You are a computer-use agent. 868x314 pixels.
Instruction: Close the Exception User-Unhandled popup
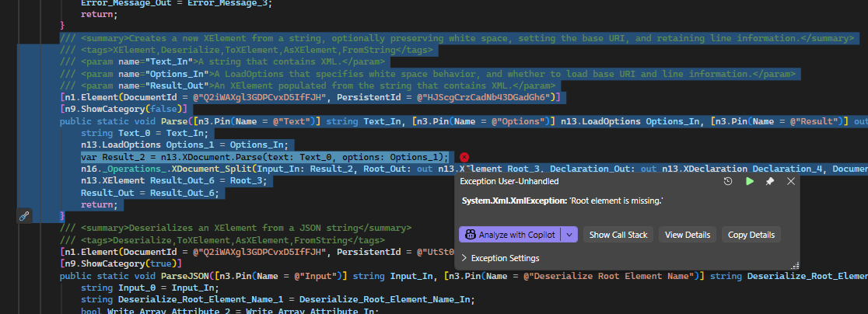click(x=791, y=181)
